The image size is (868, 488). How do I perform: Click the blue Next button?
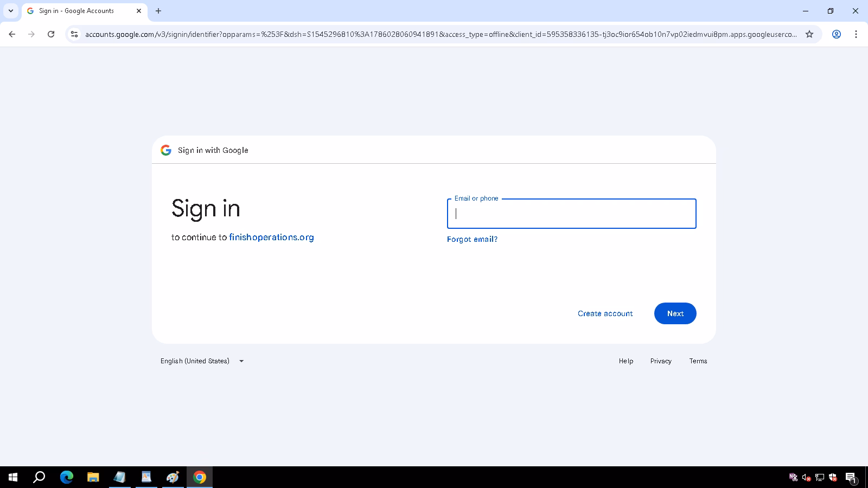point(675,313)
